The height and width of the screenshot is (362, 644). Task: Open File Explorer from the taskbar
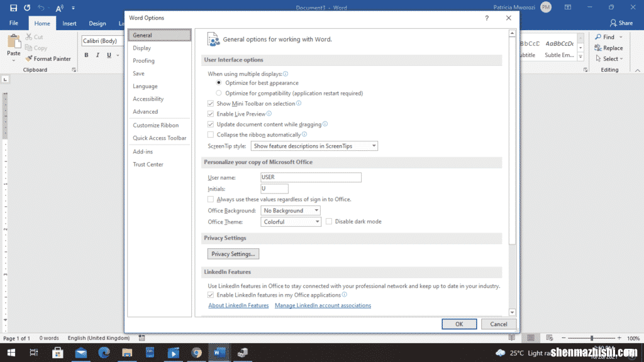127,353
